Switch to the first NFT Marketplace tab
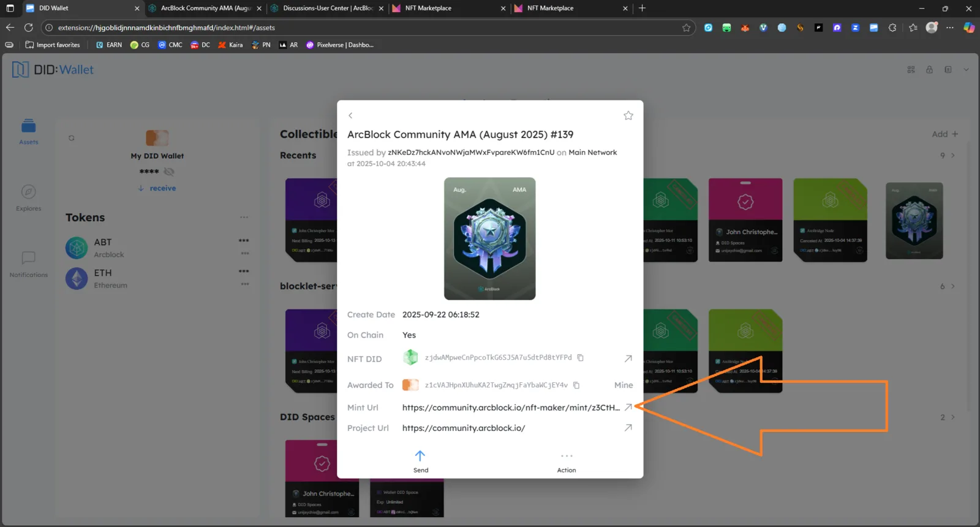The width and height of the screenshot is (980, 527). [x=449, y=9]
